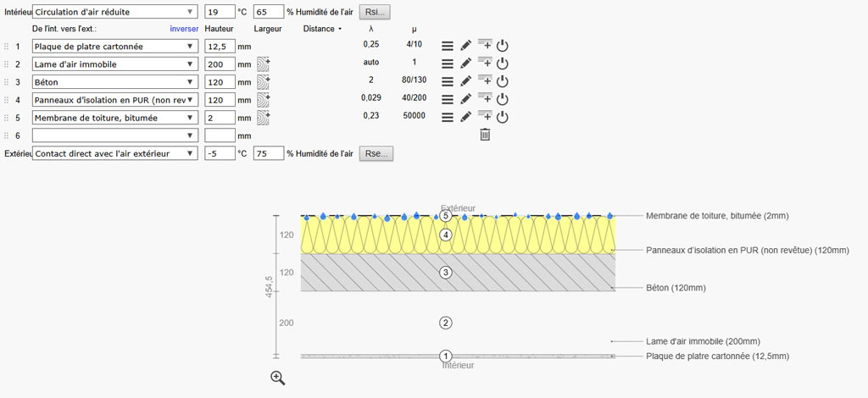868x398 pixels.
Task: Toggle power off for Plaque de platre layer
Action: (502, 46)
